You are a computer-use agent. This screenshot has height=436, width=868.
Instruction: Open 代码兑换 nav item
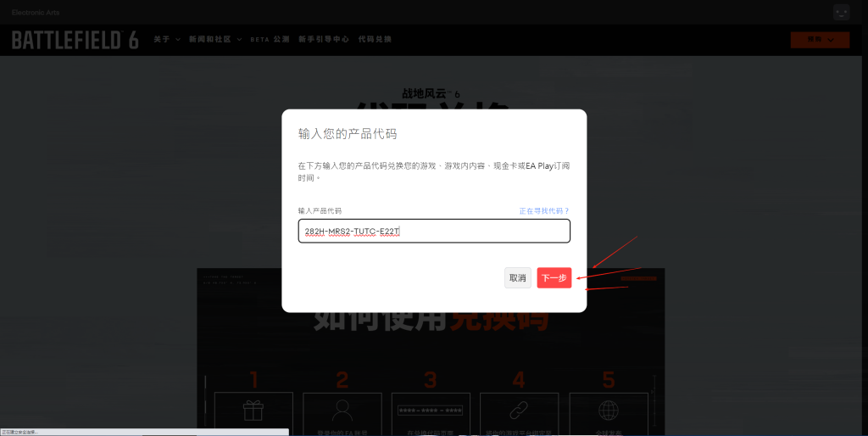[x=375, y=39]
